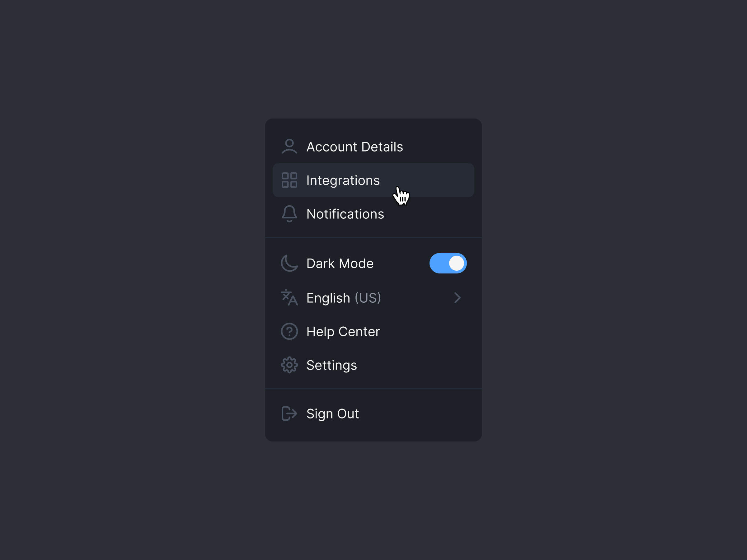The height and width of the screenshot is (560, 747).
Task: Click the question mark Help Center icon
Action: pyautogui.click(x=289, y=331)
